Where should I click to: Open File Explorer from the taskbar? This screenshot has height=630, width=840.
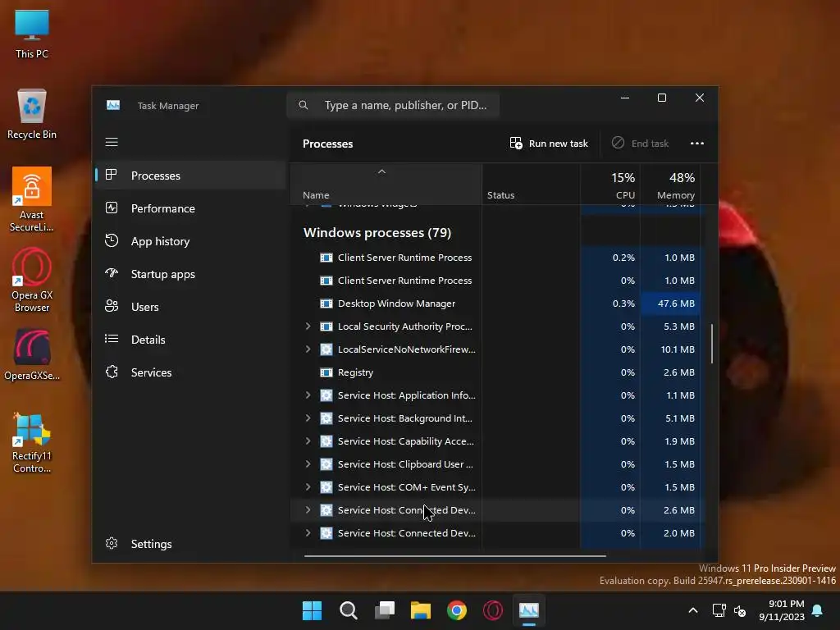pyautogui.click(x=421, y=610)
